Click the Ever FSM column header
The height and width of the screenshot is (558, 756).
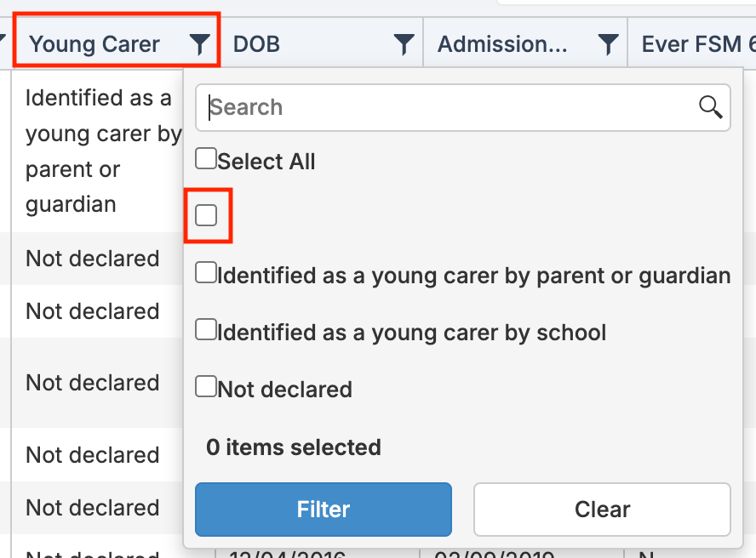point(698,44)
